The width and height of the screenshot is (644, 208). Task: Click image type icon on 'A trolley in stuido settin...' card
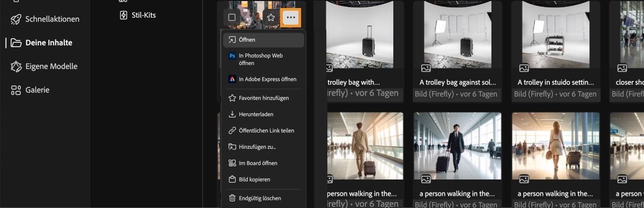point(524,68)
